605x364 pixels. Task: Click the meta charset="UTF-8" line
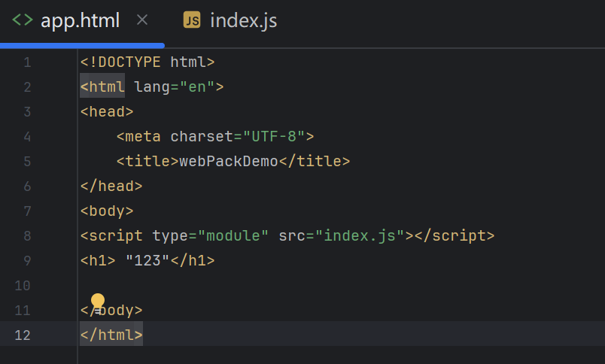pyautogui.click(x=215, y=137)
